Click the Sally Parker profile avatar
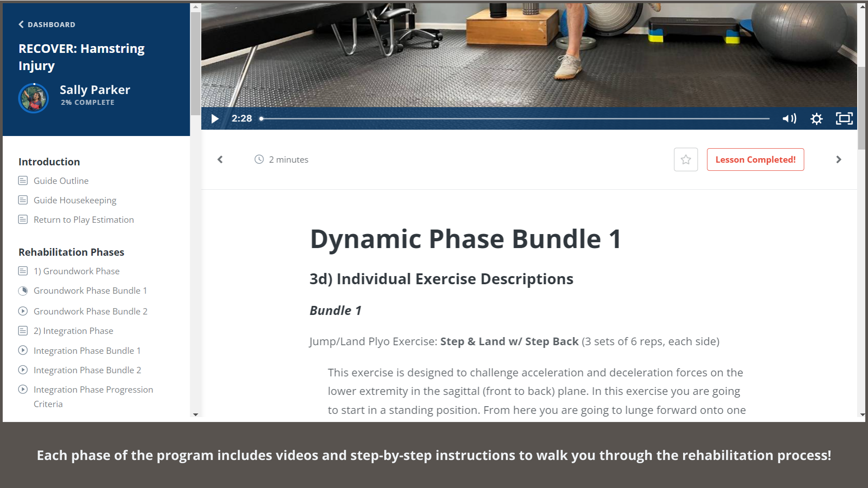Viewport: 868px width, 488px height. pos(33,98)
